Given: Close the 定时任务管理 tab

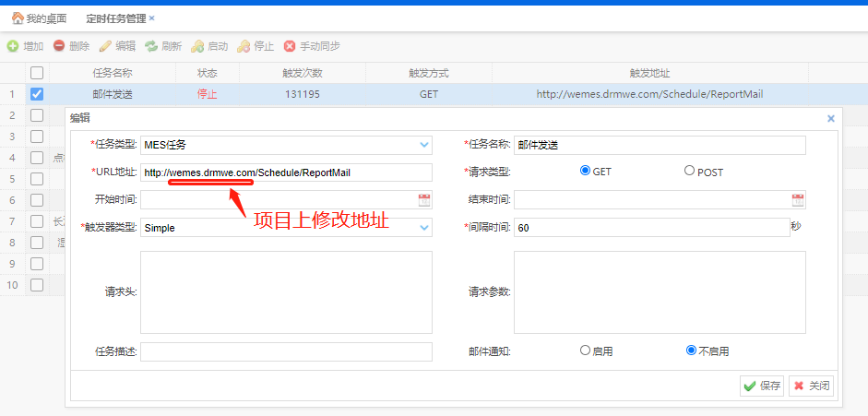Looking at the screenshot, I should coord(152,18).
